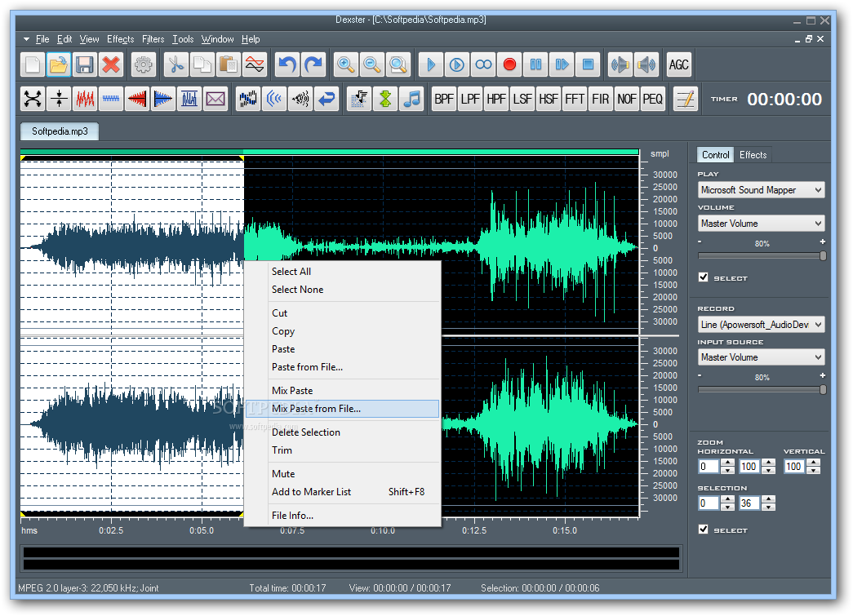Click the Paste clipboard icon

229,64
